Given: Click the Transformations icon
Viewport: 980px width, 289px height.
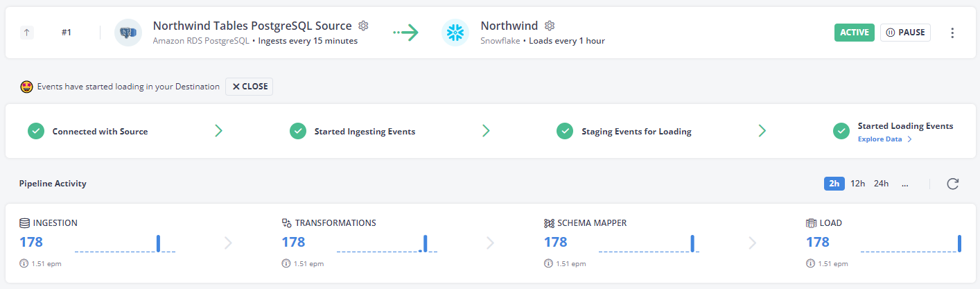Looking at the screenshot, I should (x=286, y=223).
